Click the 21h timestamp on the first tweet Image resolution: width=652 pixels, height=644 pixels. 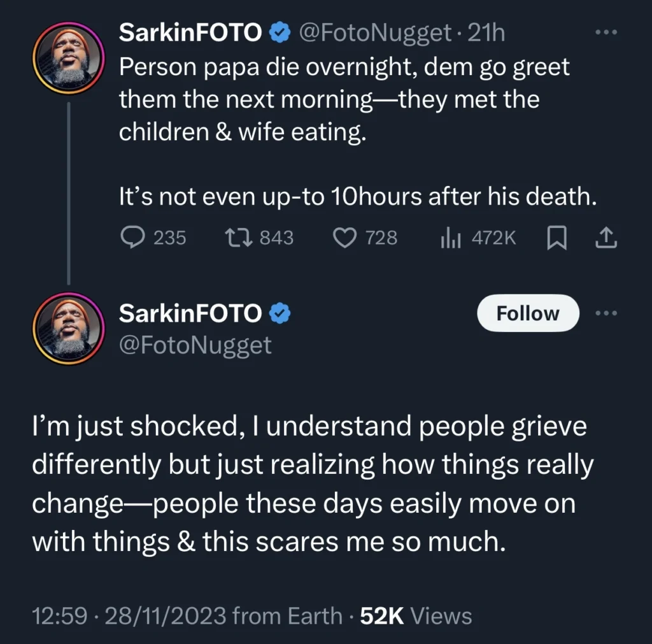(x=486, y=32)
